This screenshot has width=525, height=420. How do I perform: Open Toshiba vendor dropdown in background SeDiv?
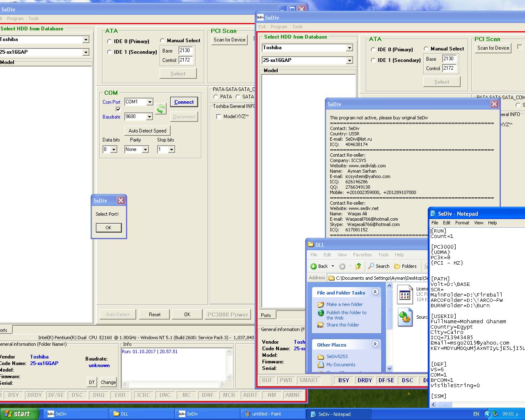pos(86,40)
